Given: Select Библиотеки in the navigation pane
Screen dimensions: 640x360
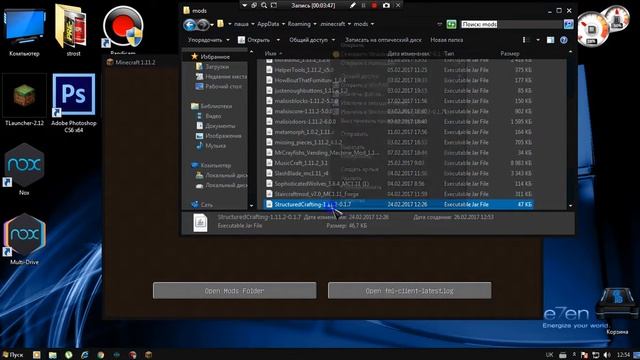Looking at the screenshot, I should tap(216, 106).
